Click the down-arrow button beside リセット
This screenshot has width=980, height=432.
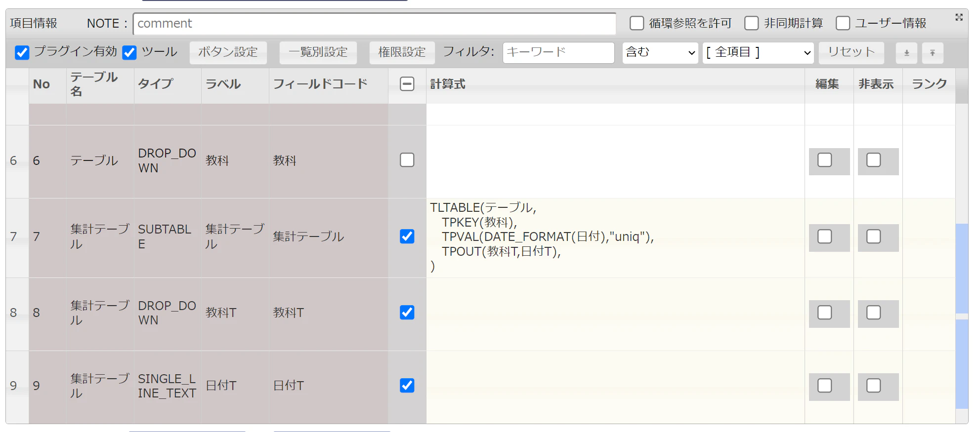906,53
